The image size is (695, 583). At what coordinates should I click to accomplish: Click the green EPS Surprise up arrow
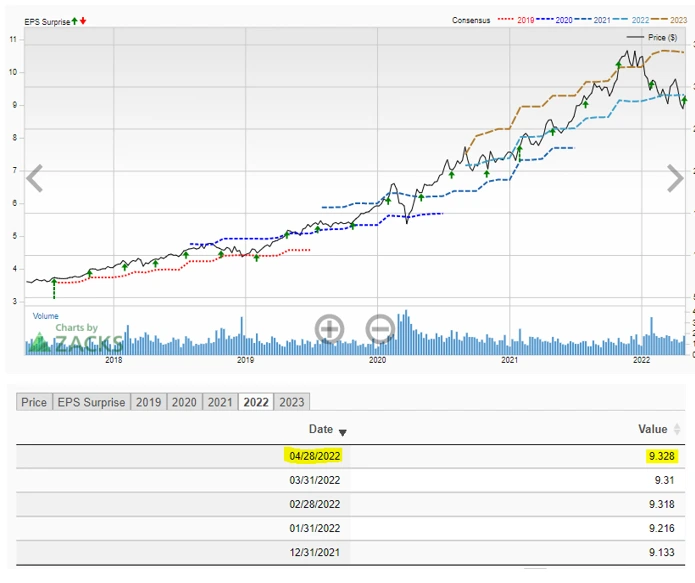[x=74, y=21]
